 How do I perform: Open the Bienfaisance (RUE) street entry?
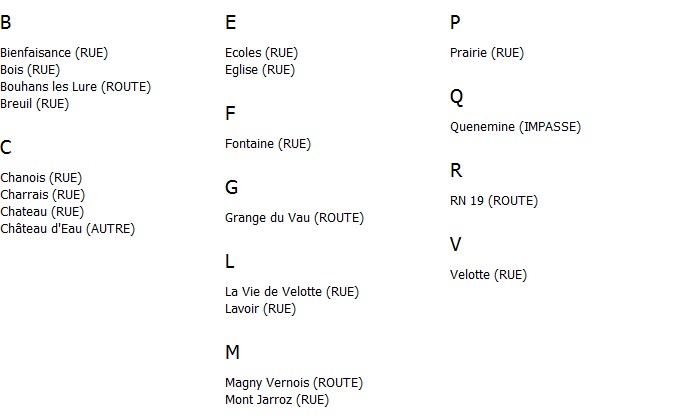[54, 53]
